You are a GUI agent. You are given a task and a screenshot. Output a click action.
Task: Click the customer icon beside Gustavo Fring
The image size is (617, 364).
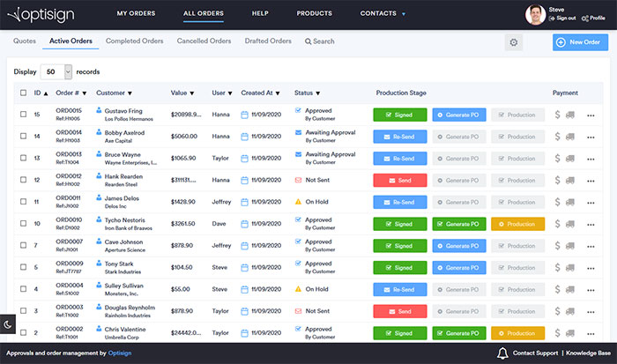(99, 110)
